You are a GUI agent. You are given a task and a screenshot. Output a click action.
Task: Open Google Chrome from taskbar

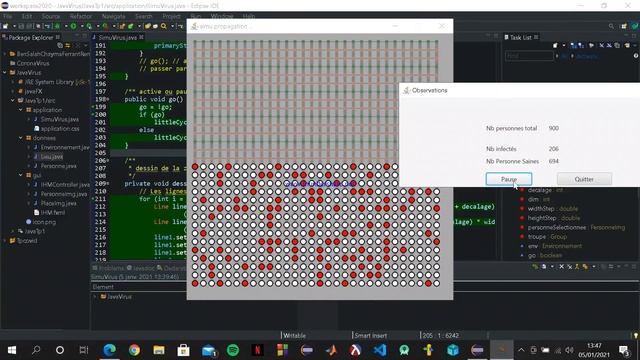point(134,350)
